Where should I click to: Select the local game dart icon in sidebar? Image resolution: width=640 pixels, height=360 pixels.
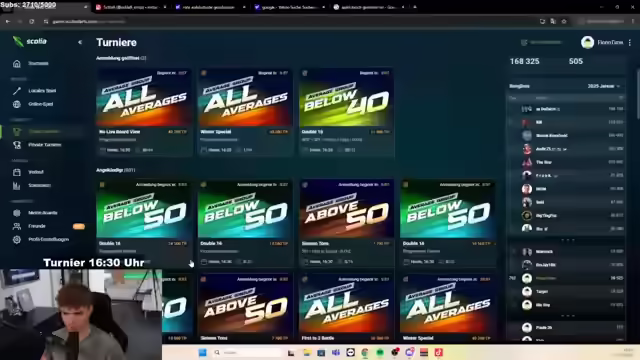tap(17, 91)
